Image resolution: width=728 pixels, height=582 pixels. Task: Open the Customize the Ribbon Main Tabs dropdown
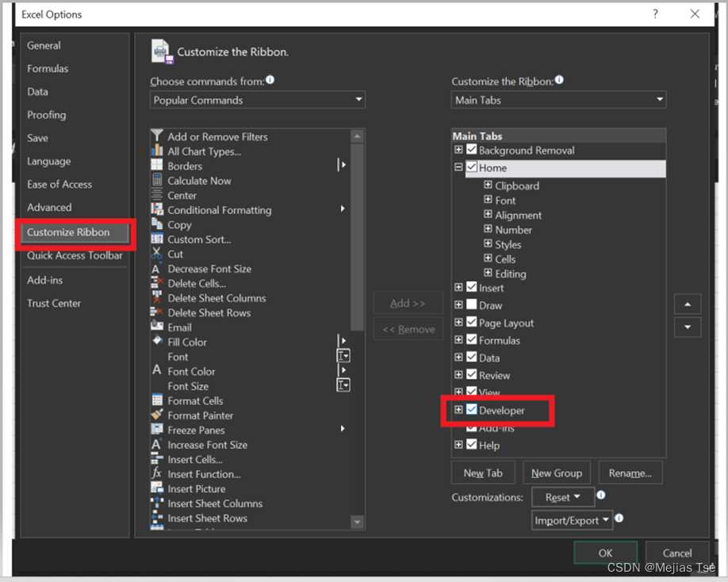558,100
